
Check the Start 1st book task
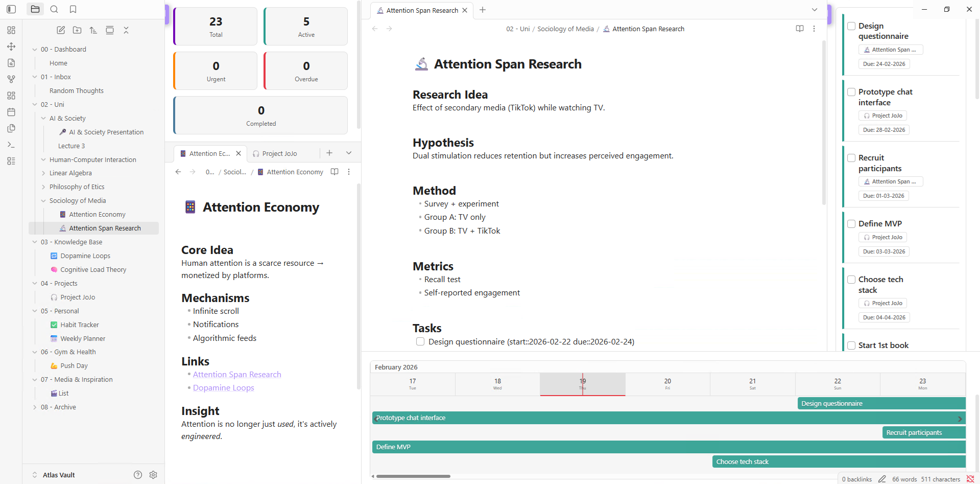coord(851,345)
